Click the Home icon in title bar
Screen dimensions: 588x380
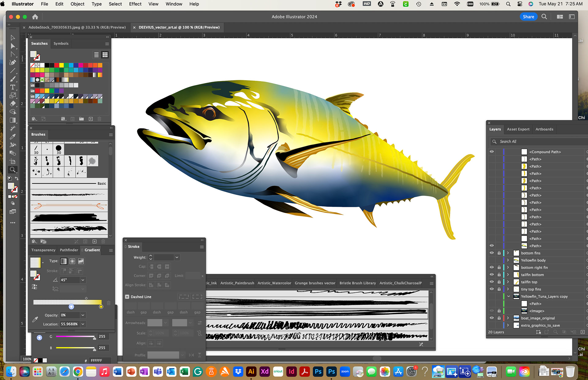click(35, 17)
